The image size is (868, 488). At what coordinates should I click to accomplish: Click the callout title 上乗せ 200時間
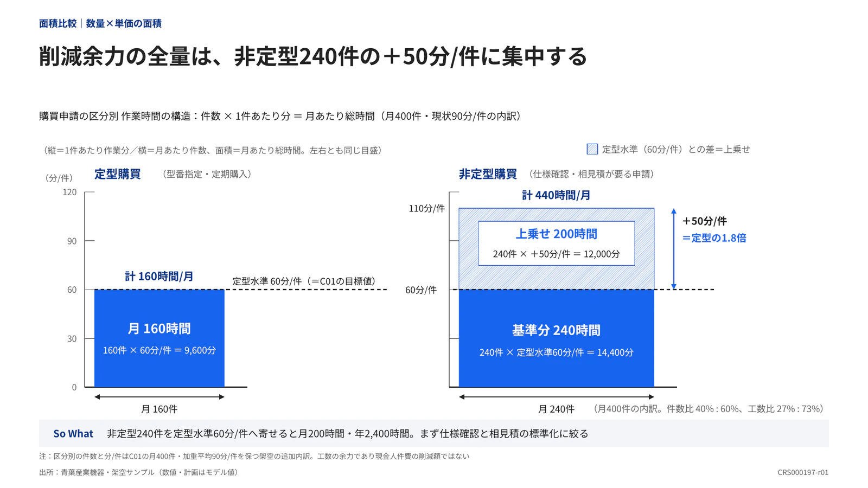coord(556,234)
